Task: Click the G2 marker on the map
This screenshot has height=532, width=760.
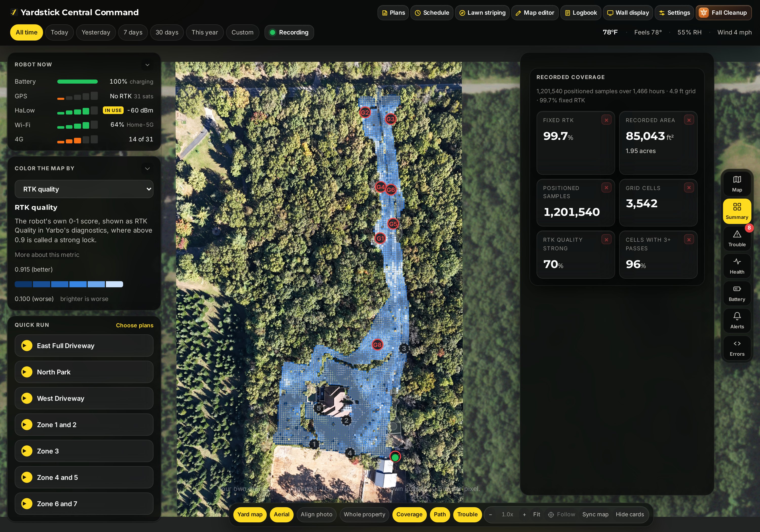Action: [365, 112]
